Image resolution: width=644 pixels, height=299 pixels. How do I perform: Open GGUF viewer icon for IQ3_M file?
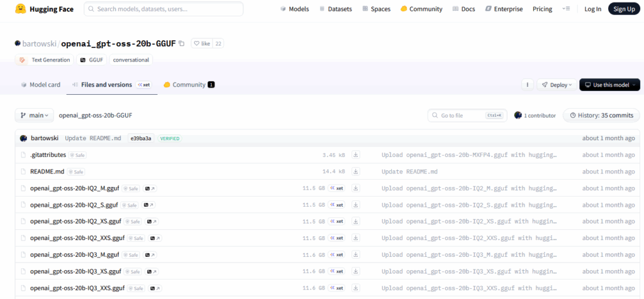click(x=150, y=255)
